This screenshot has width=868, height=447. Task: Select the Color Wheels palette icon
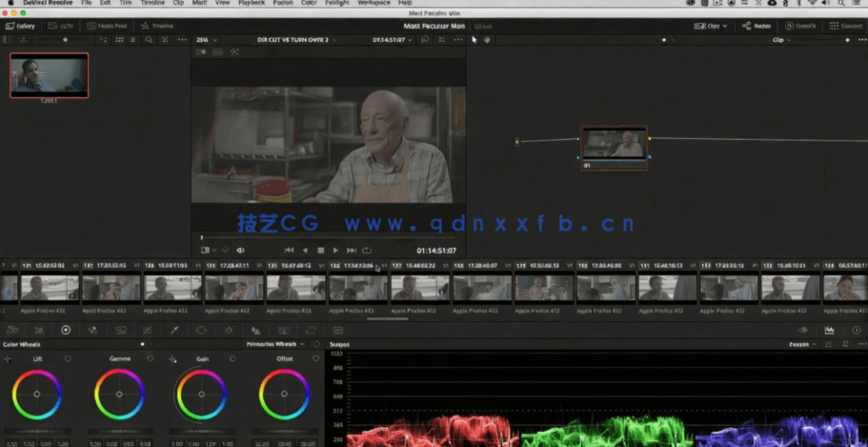(66, 330)
